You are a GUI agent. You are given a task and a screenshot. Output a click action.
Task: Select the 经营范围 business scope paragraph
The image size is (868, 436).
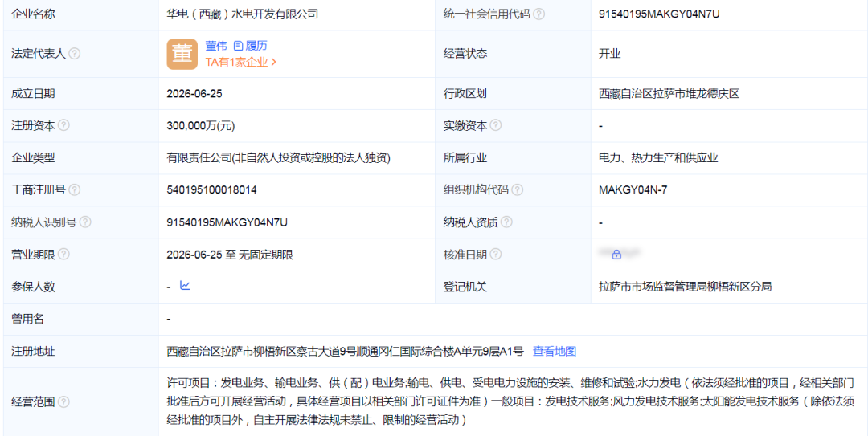pos(512,401)
